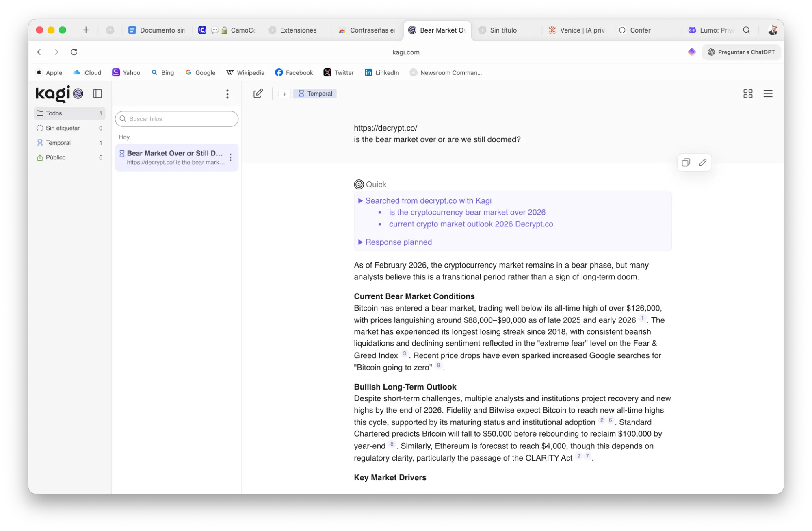Copy the user message with copy icon
The height and width of the screenshot is (531, 812).
pyautogui.click(x=686, y=163)
